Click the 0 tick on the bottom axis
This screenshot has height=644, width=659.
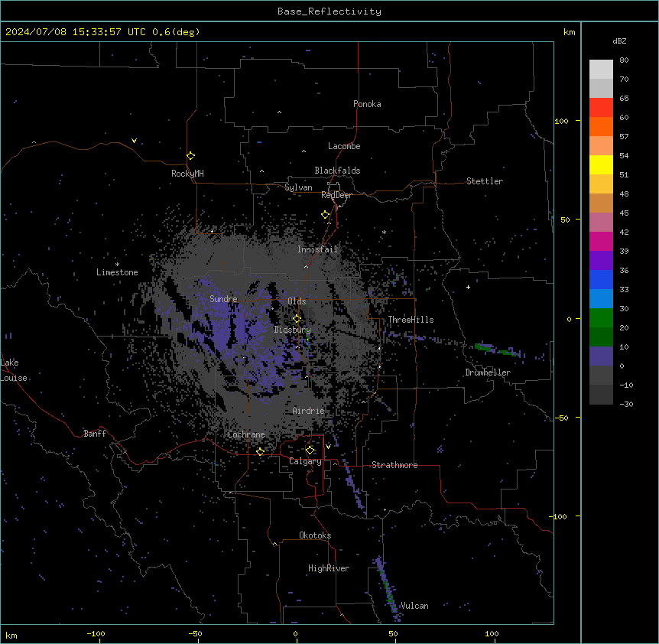pos(295,633)
